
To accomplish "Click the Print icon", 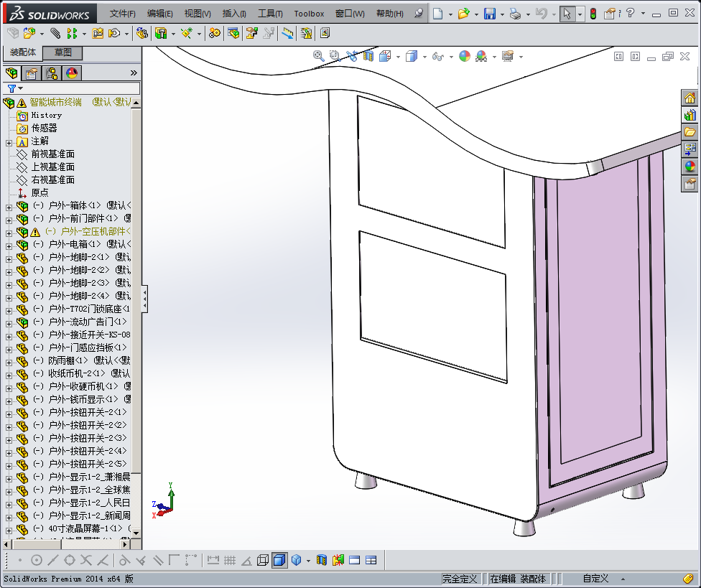I will click(x=516, y=14).
